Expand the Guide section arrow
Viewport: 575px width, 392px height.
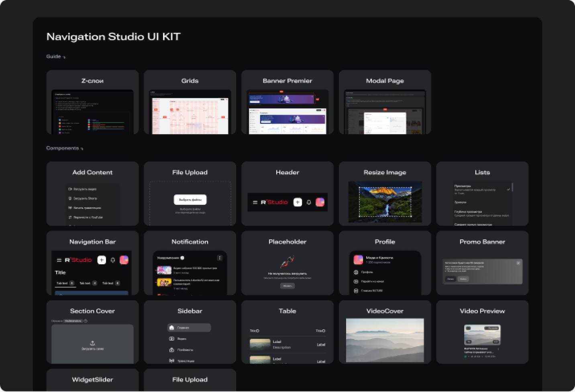(x=64, y=57)
